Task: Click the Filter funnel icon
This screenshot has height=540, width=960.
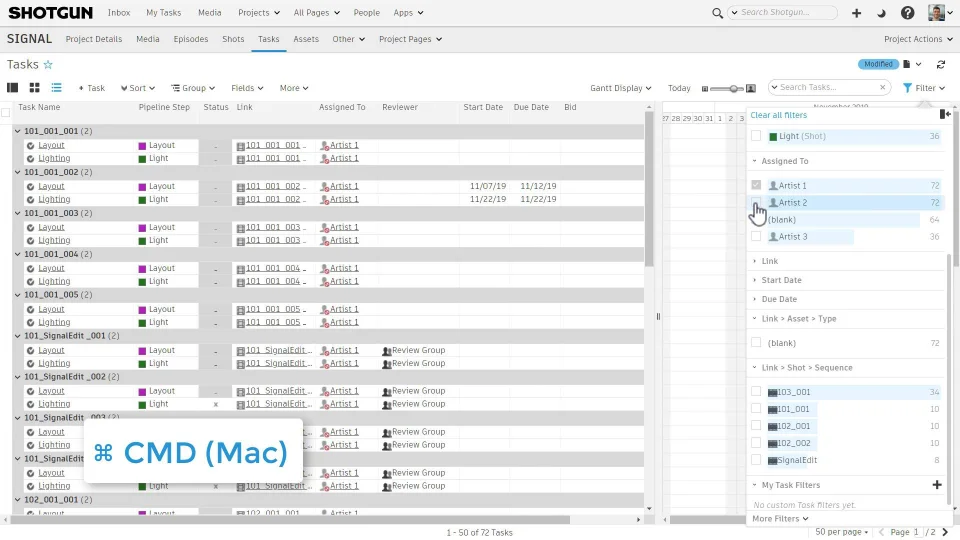Action: coord(907,88)
